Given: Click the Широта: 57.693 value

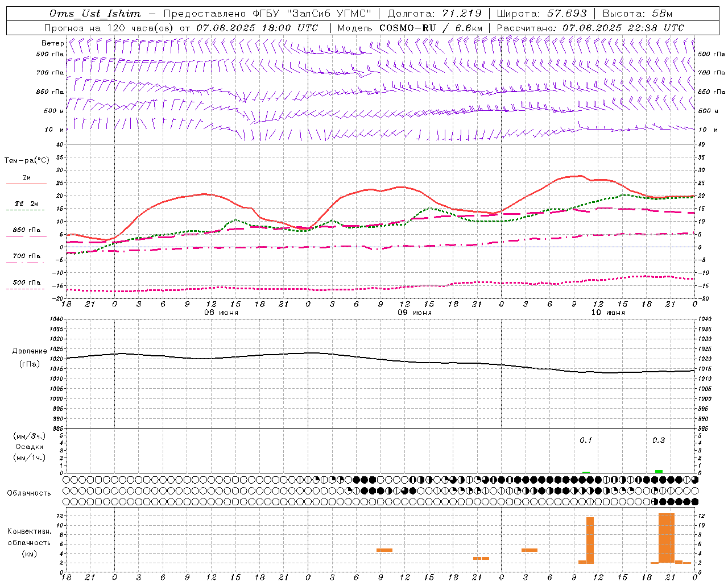Looking at the screenshot, I should point(542,14).
